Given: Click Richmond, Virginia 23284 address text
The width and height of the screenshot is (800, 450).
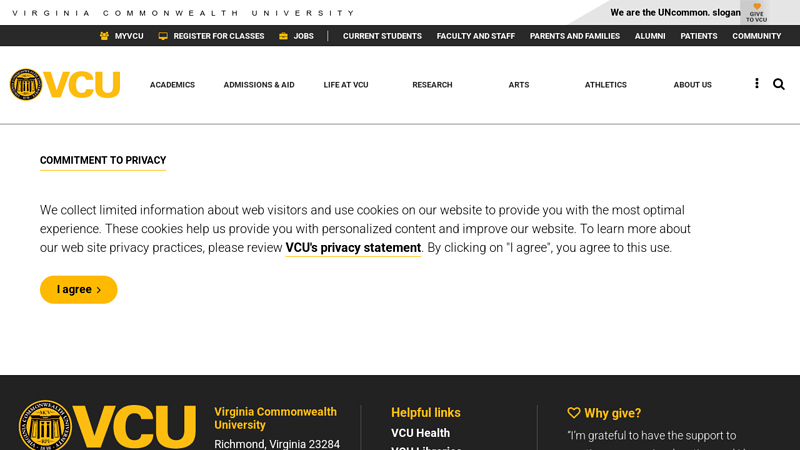Looking at the screenshot, I should pos(277,444).
